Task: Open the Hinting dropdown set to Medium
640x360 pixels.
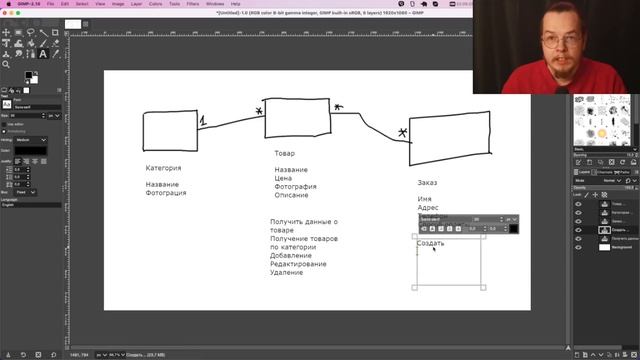Action: click(x=31, y=140)
